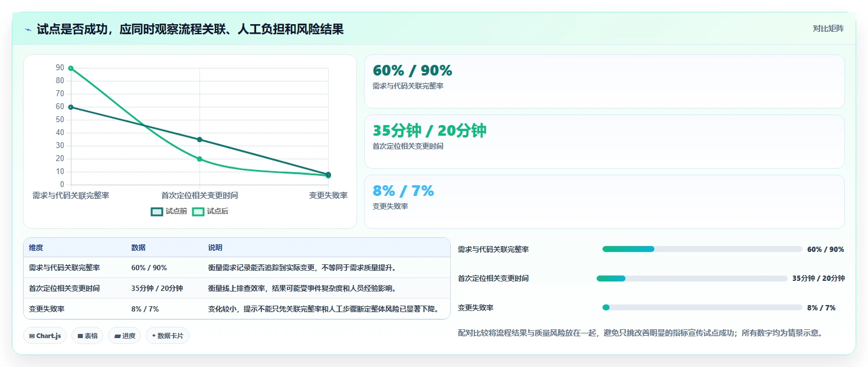Click the 35分钟 / 20分钟 progress bar value
This screenshot has height=367, width=868.
point(818,278)
